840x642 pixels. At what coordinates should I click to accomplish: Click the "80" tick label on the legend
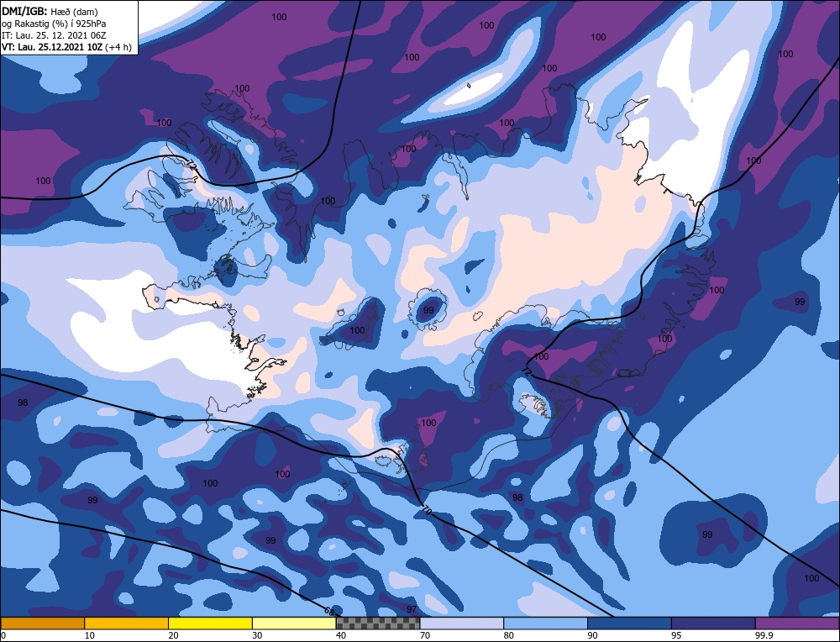[x=508, y=635]
